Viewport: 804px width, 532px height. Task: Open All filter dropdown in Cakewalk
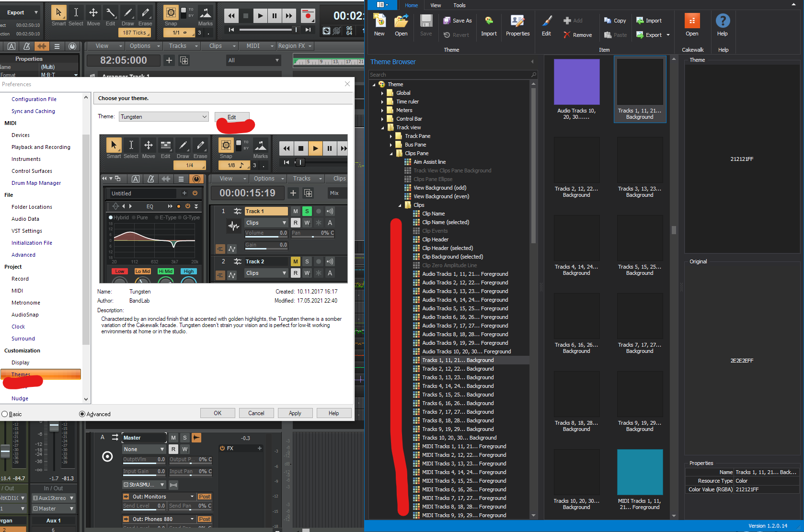253,60
